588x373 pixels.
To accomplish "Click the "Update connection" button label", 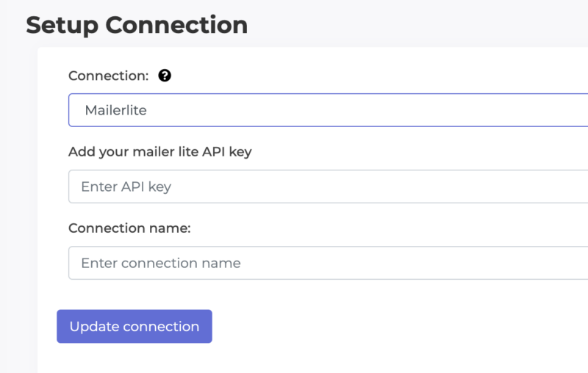I will pos(135,327).
